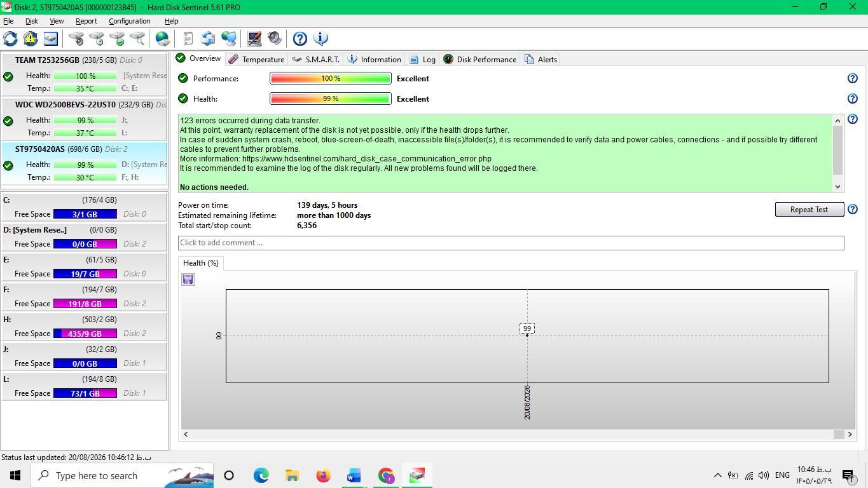This screenshot has height=488, width=868.
Task: Select the TEAM T253256GB disk entry
Action: [84, 74]
